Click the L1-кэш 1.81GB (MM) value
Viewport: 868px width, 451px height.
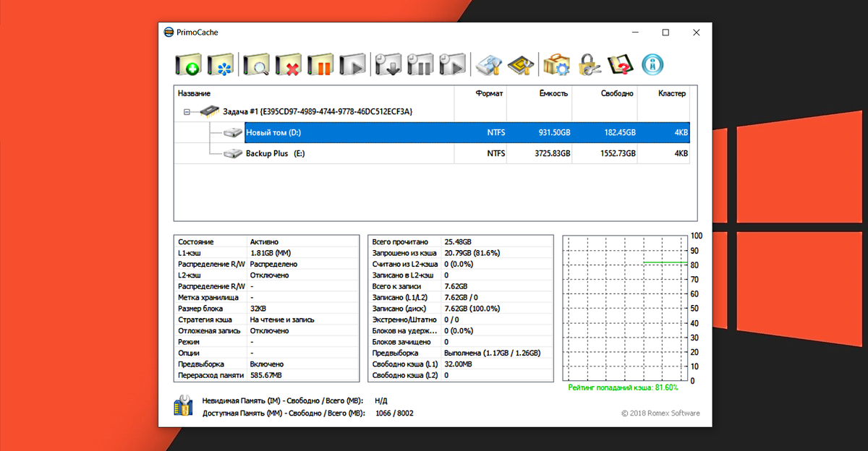point(272,253)
